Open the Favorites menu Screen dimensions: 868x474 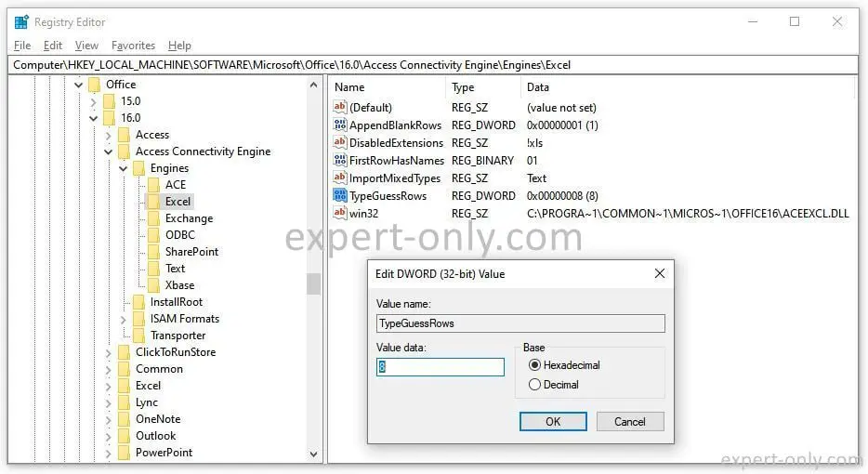click(x=134, y=46)
